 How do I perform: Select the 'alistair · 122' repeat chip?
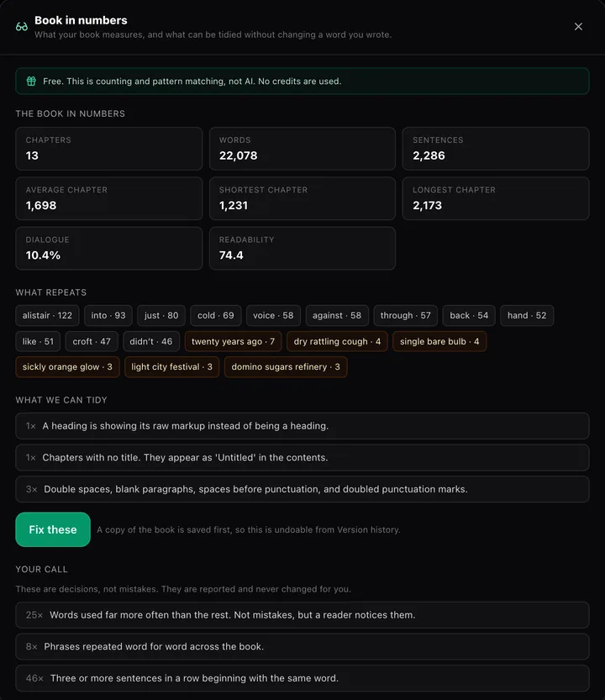point(47,316)
